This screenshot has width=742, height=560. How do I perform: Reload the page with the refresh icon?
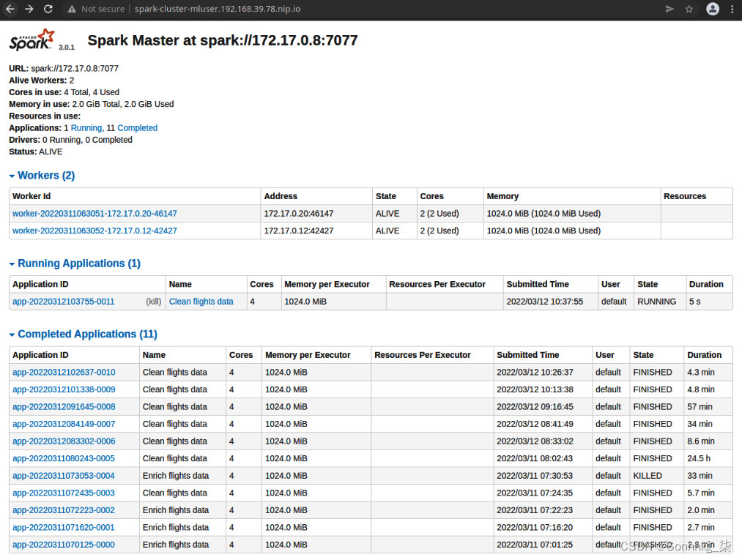(x=48, y=9)
